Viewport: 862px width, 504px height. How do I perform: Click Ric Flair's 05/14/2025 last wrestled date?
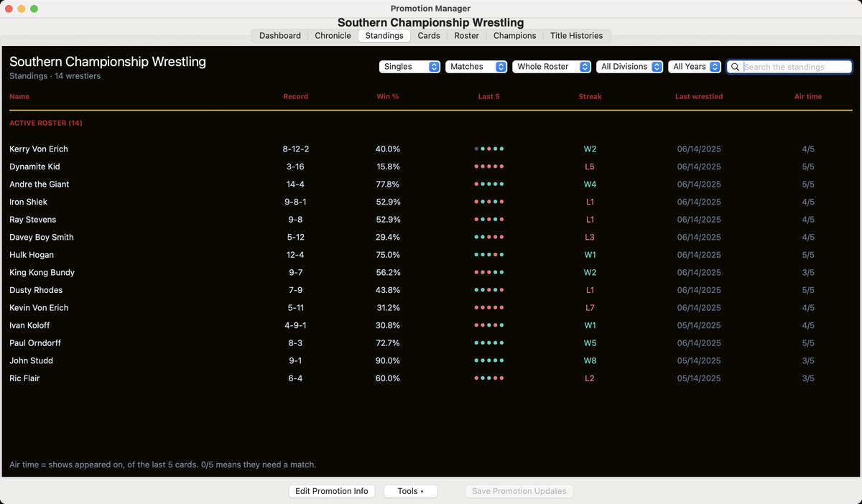699,378
